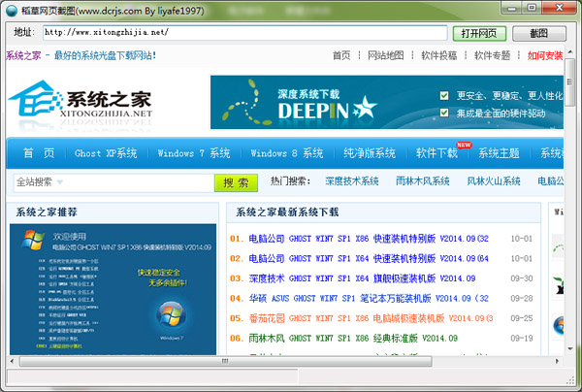Minimize the 稻草网页截图 window

[x=512, y=8]
